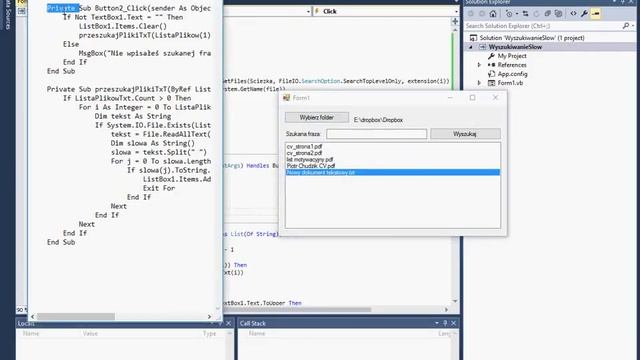This screenshot has height=360, width=640.
Task: Click the Call Stack panel title
Action: tap(253, 323)
